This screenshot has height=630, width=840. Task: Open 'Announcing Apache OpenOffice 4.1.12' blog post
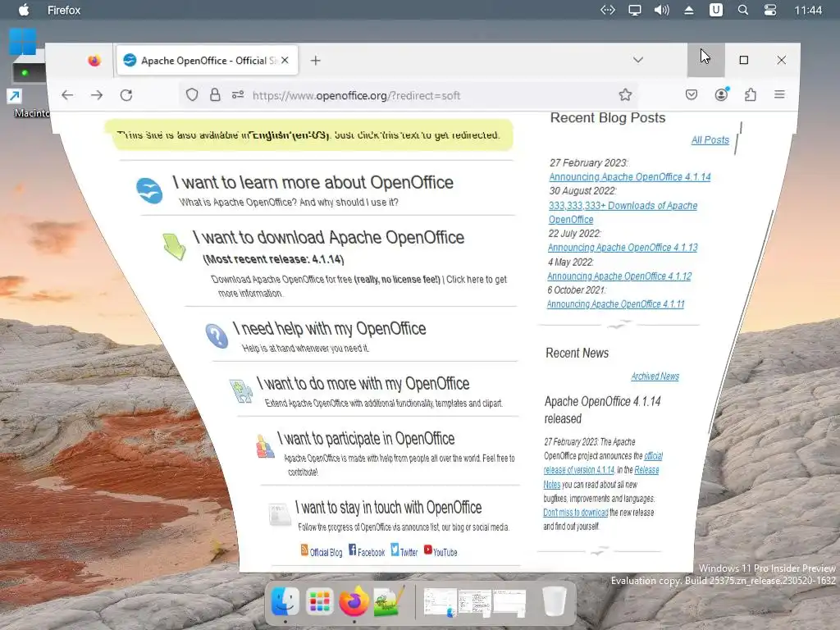pyautogui.click(x=619, y=276)
